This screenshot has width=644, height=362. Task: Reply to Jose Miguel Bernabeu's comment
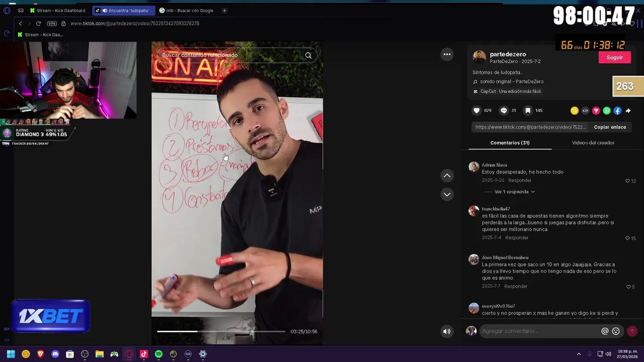pos(516,287)
